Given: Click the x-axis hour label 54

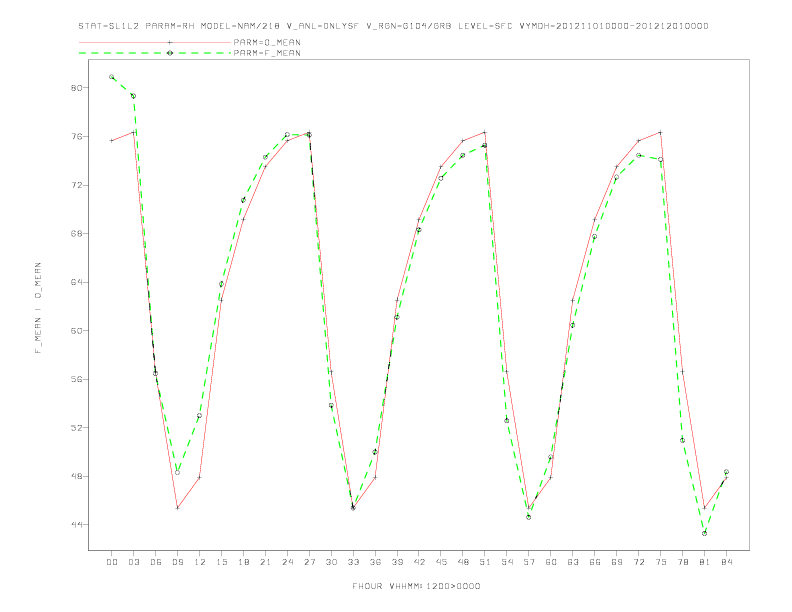Looking at the screenshot, I should [x=507, y=562].
